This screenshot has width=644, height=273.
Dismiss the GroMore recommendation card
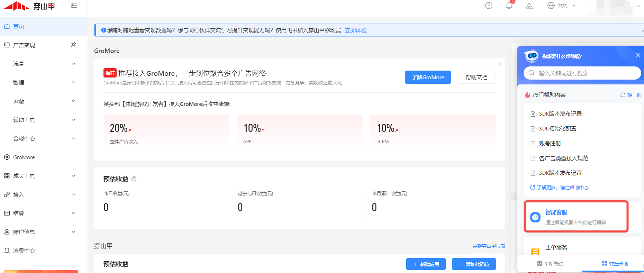(x=499, y=64)
